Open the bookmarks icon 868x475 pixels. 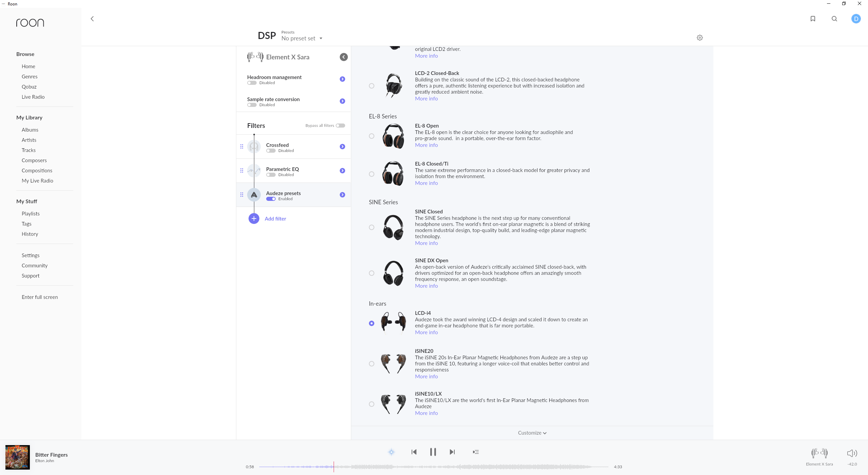click(813, 19)
